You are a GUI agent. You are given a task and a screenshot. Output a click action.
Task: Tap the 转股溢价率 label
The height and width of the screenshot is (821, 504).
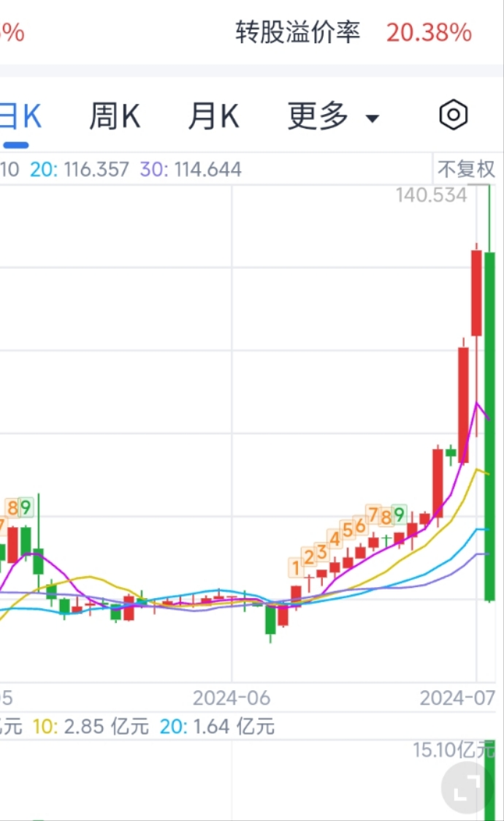[298, 32]
